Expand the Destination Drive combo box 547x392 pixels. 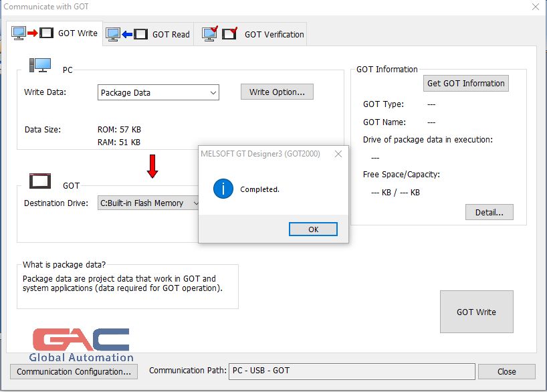click(148, 203)
